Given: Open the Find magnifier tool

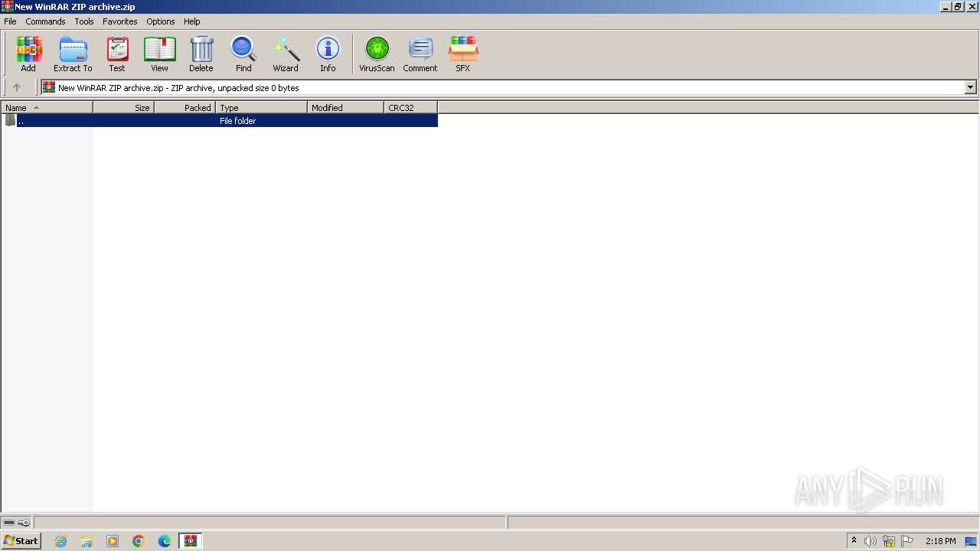Looking at the screenshot, I should pos(243,54).
